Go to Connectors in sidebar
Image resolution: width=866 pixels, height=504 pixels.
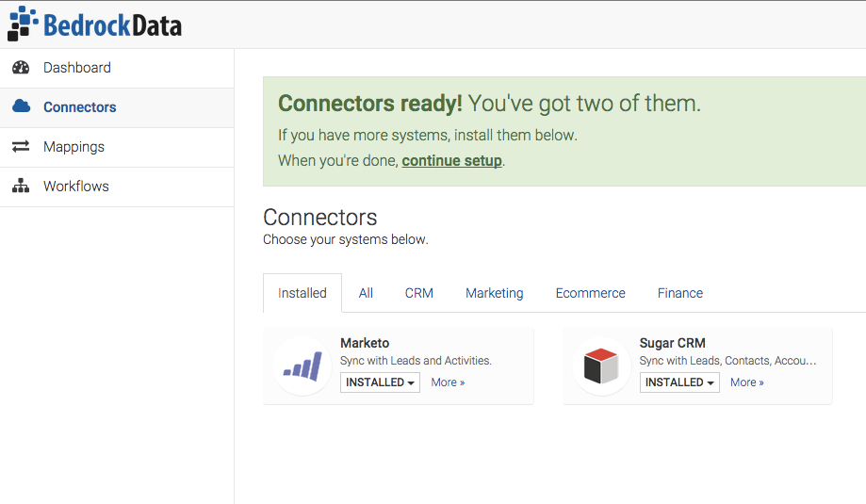(x=117, y=107)
